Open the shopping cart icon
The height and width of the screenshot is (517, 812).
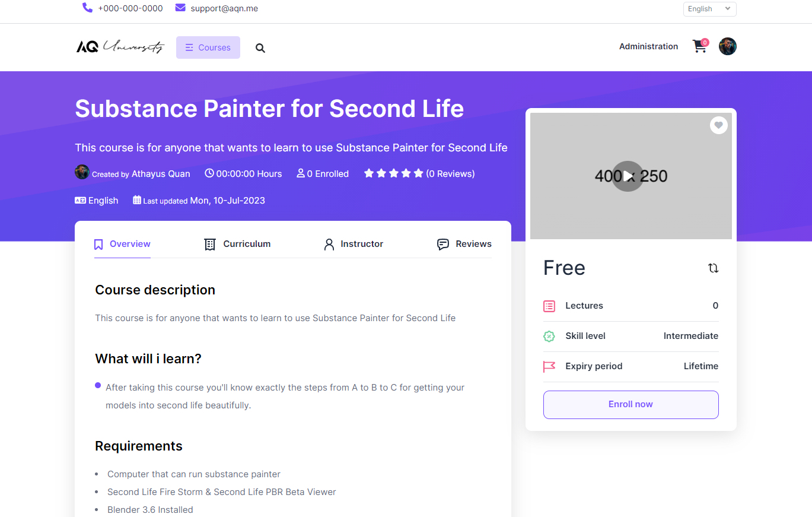[700, 46]
